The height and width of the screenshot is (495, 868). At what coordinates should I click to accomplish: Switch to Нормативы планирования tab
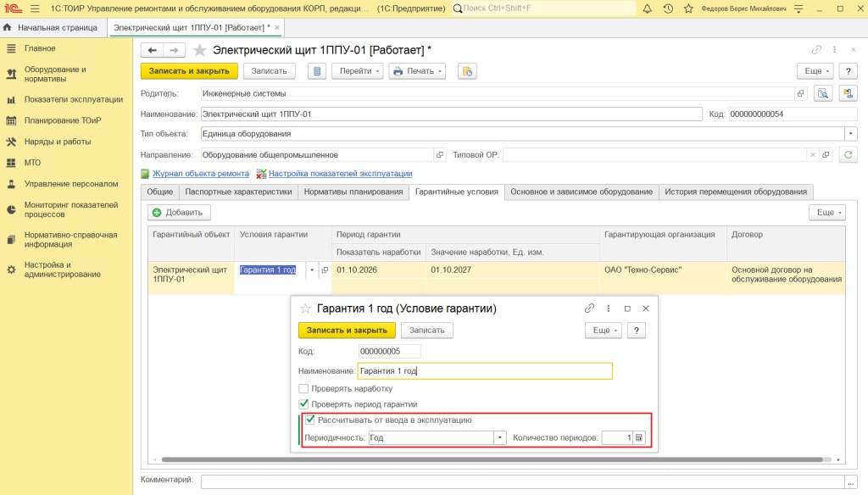pos(353,192)
